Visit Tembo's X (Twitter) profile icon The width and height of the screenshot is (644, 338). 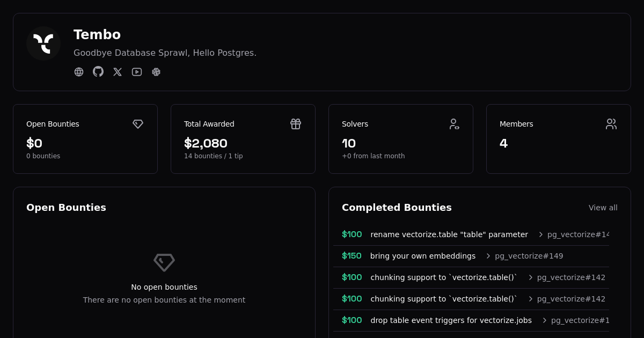click(x=118, y=72)
